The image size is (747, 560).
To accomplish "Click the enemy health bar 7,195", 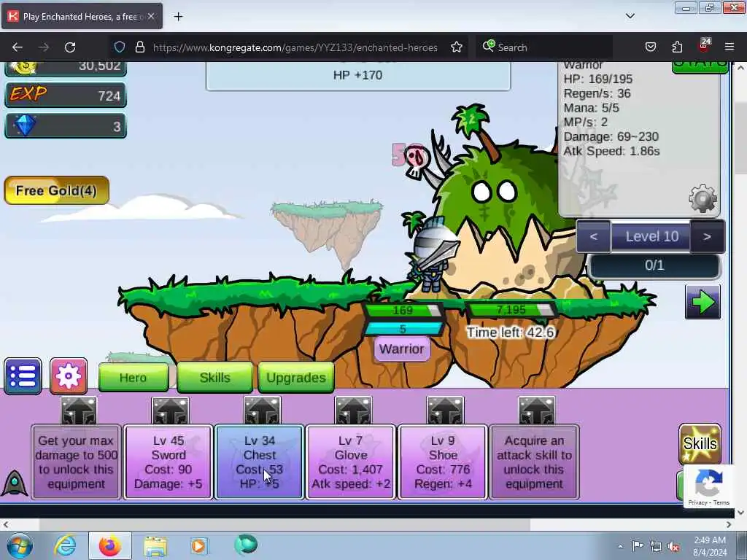I will point(511,310).
